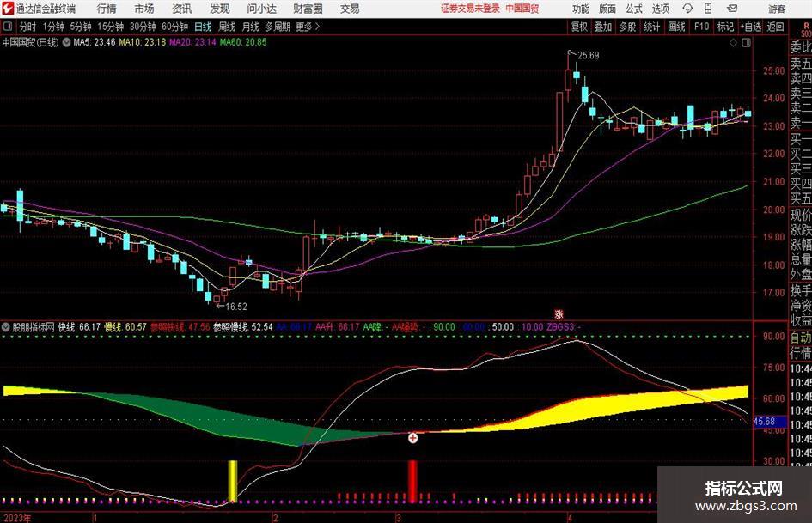
Task: Switch to 周线 weekly period
Action: click(226, 27)
